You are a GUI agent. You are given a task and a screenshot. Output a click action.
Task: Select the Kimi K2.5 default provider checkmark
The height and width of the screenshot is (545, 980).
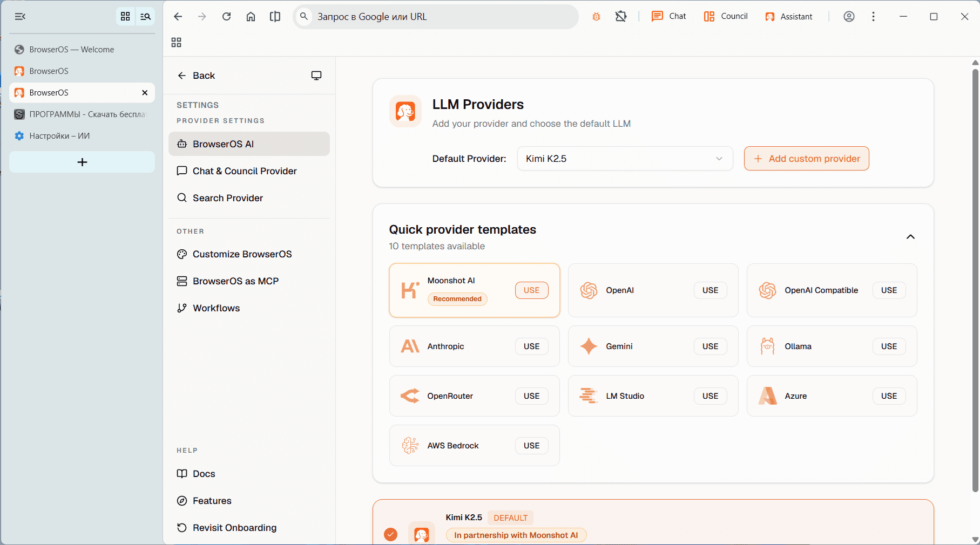(390, 534)
